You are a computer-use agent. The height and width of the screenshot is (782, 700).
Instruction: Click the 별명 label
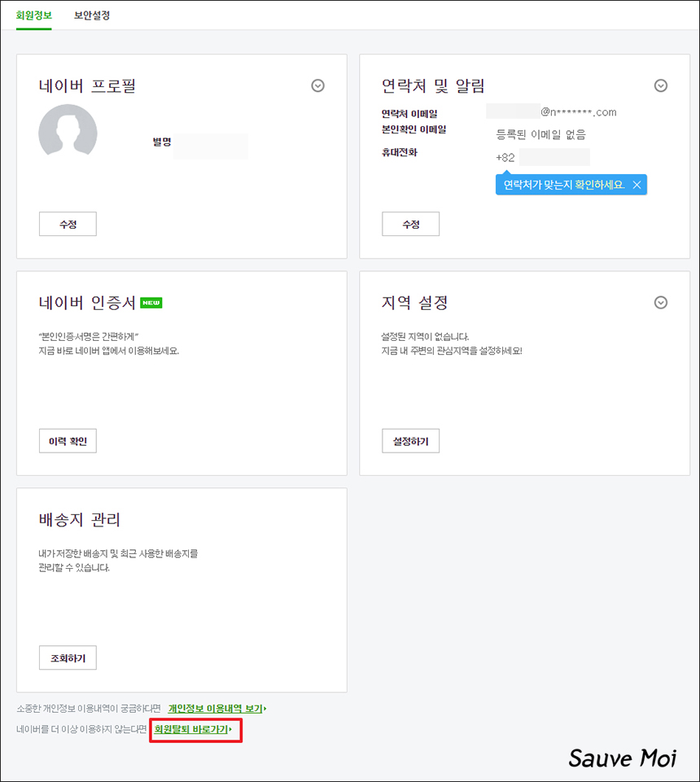coord(162,142)
